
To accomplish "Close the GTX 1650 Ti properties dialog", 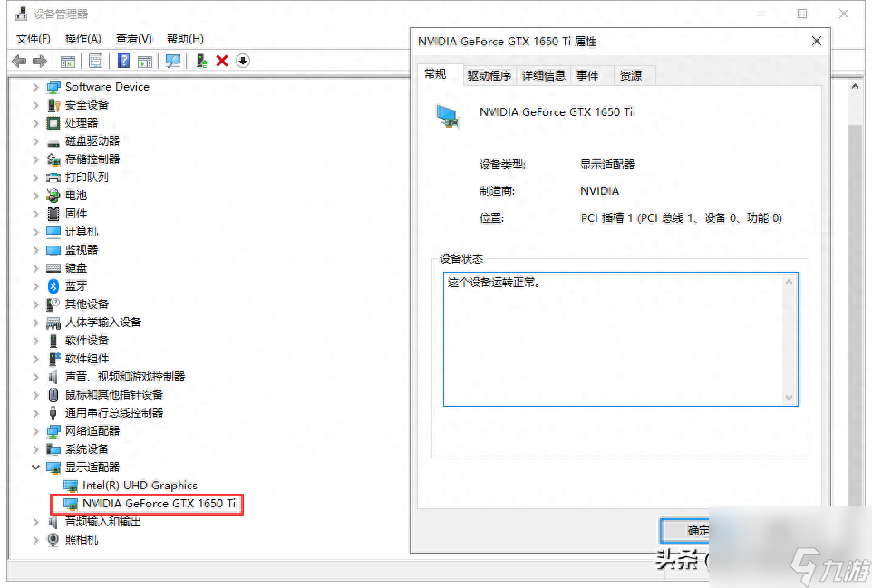I will click(817, 41).
